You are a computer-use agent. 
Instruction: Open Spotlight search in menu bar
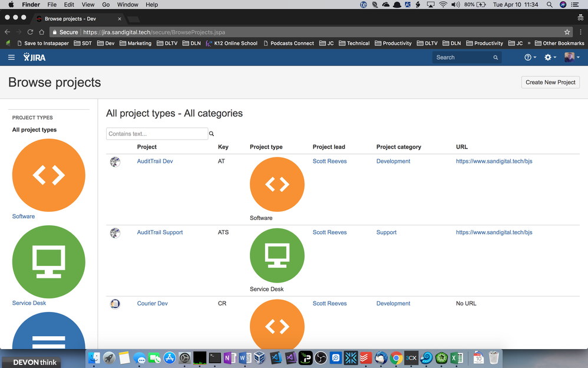549,5
